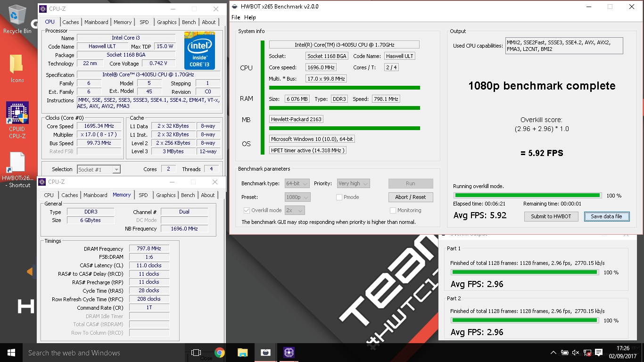
Task: Open the Recycle Bin desktop icon
Action: click(x=17, y=19)
